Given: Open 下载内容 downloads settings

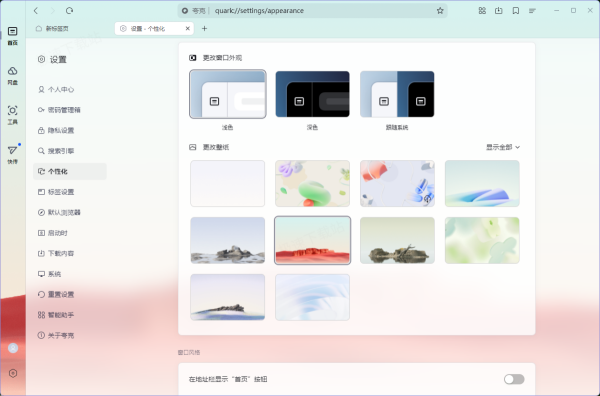Looking at the screenshot, I should coord(70,253).
